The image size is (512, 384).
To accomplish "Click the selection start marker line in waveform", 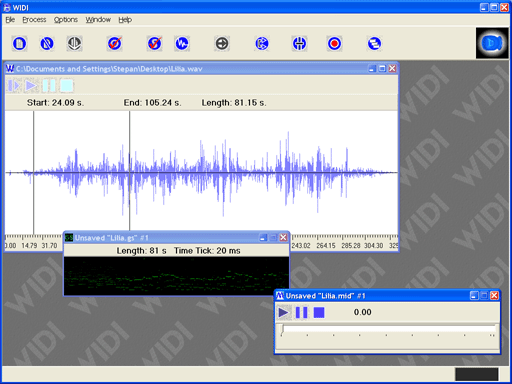I will (33, 173).
